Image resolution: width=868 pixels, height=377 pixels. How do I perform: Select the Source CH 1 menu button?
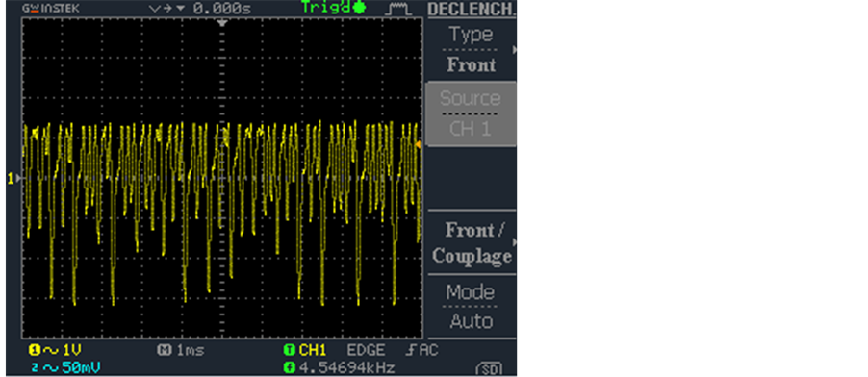tap(472, 113)
